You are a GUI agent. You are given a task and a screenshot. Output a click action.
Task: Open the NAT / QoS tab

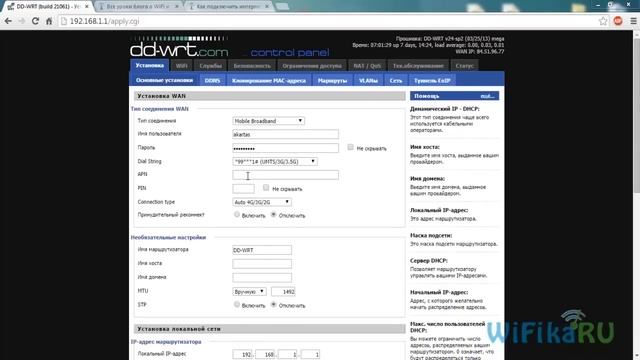tap(367, 66)
